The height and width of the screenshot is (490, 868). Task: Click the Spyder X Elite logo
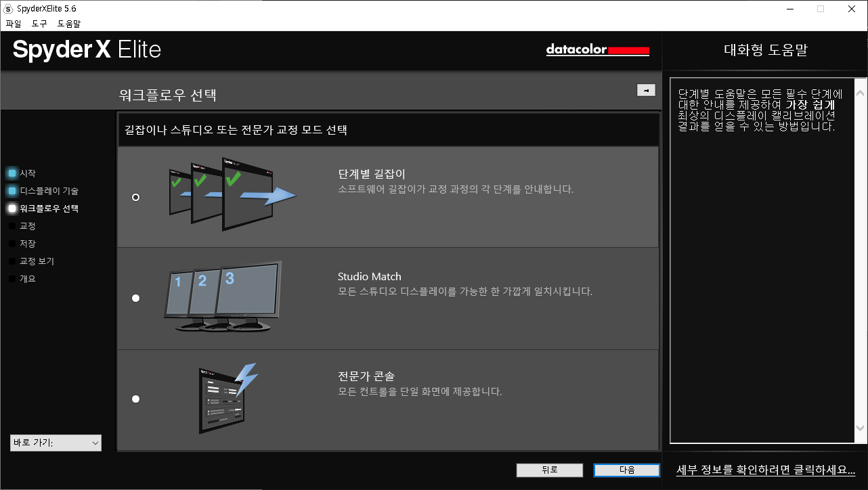click(87, 49)
